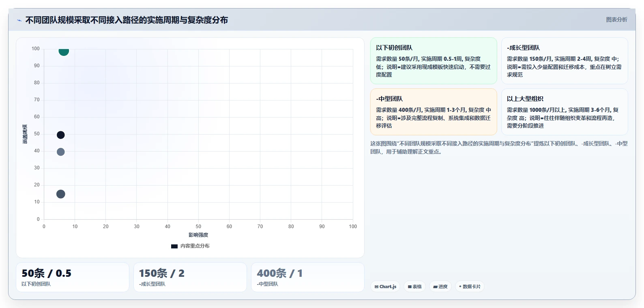Toggle the 内容重点分布 legend swatch
Screen dimensions: 644x308
(174, 246)
